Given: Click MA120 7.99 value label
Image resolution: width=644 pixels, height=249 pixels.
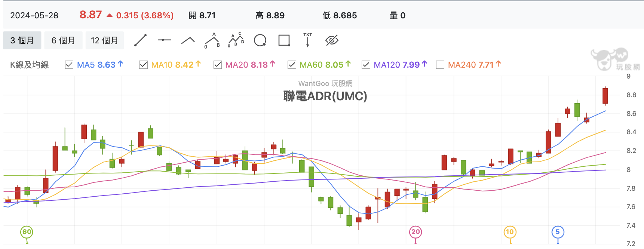Looking at the screenshot, I should click(400, 65).
